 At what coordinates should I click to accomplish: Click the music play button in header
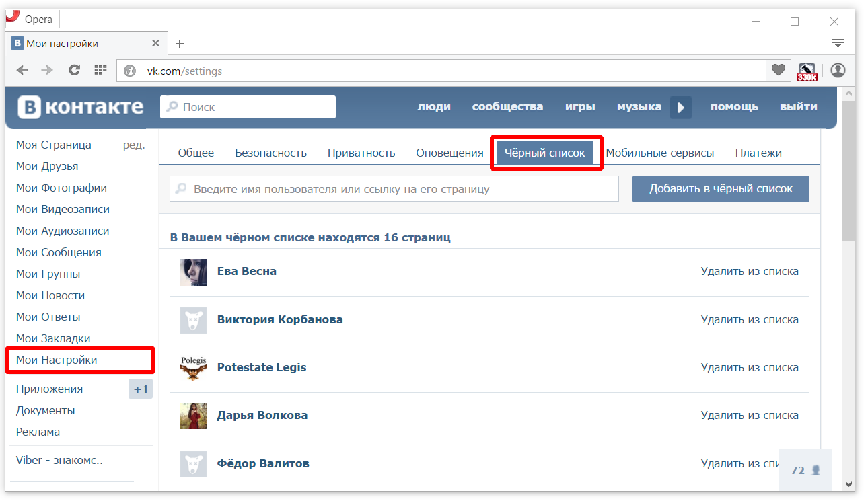[681, 107]
